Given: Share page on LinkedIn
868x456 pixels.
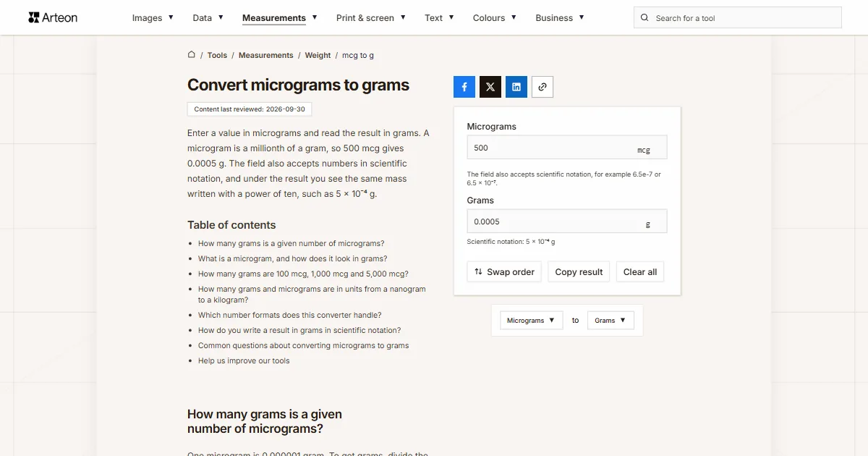Looking at the screenshot, I should coord(516,87).
